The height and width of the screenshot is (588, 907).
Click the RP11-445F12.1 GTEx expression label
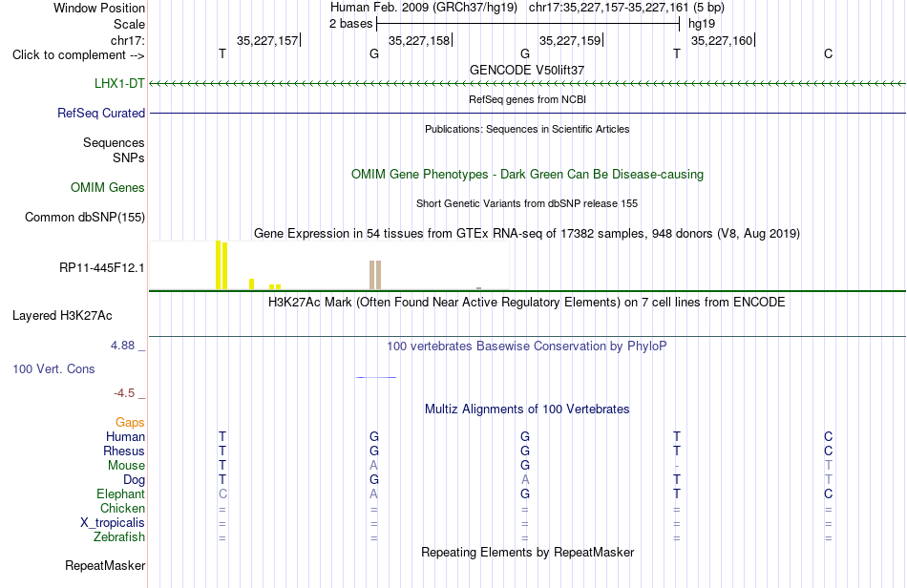(101, 267)
